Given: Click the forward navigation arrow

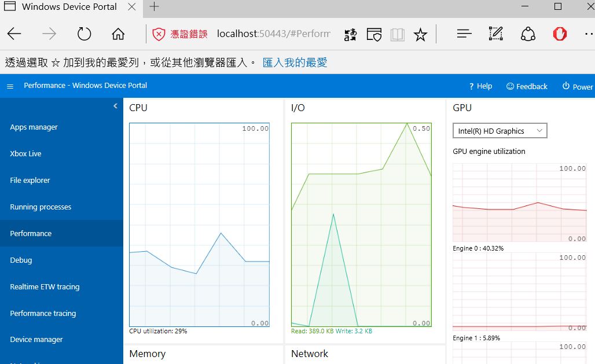Looking at the screenshot, I should (x=49, y=34).
